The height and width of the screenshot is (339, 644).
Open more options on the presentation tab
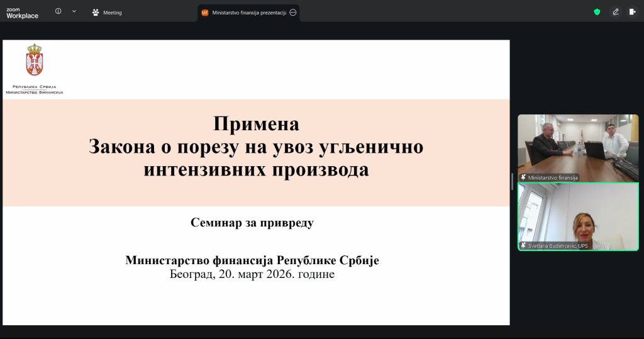point(293,13)
